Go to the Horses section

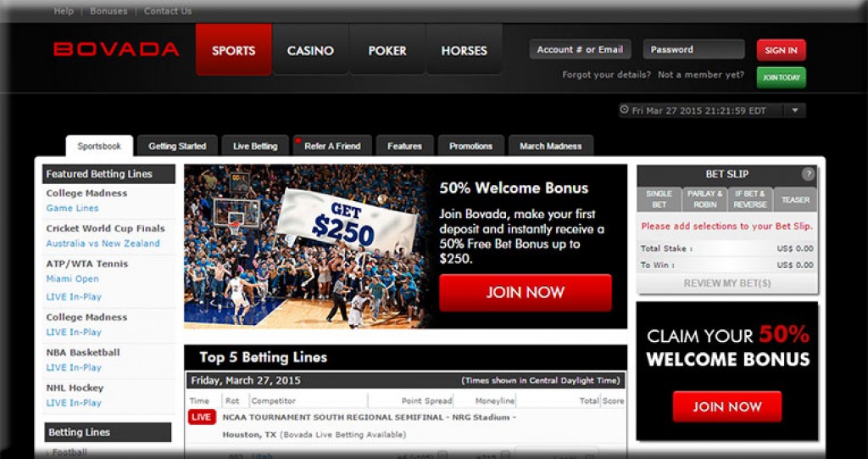tap(464, 50)
